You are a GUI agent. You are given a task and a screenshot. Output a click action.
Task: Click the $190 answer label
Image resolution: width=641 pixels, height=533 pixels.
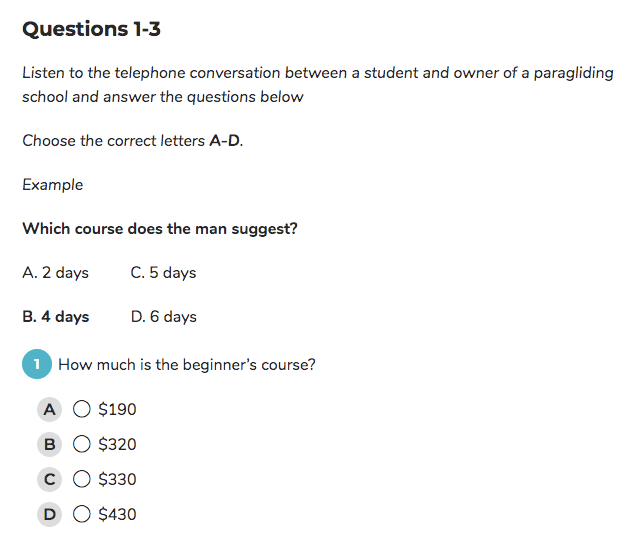point(117,409)
